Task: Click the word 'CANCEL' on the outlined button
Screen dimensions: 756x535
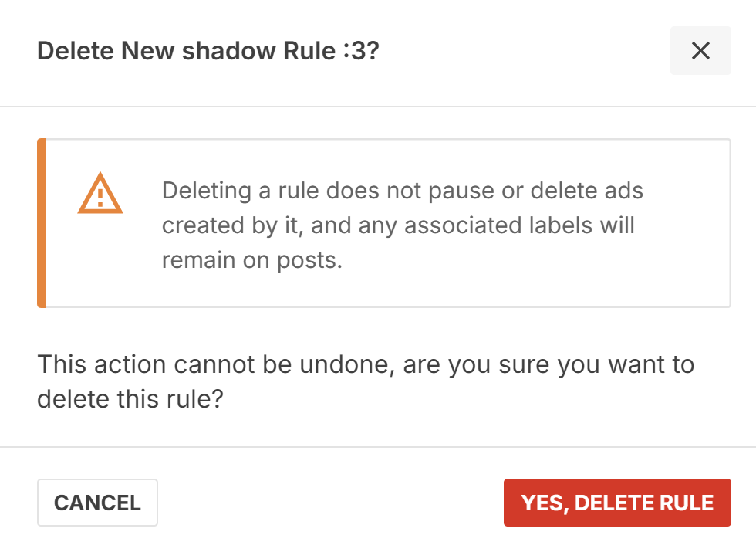Action: [97, 503]
